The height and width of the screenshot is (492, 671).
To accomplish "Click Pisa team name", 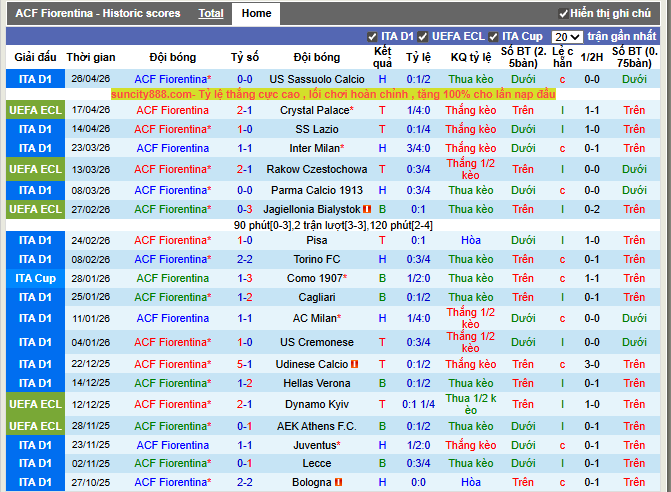I will pyautogui.click(x=317, y=240).
